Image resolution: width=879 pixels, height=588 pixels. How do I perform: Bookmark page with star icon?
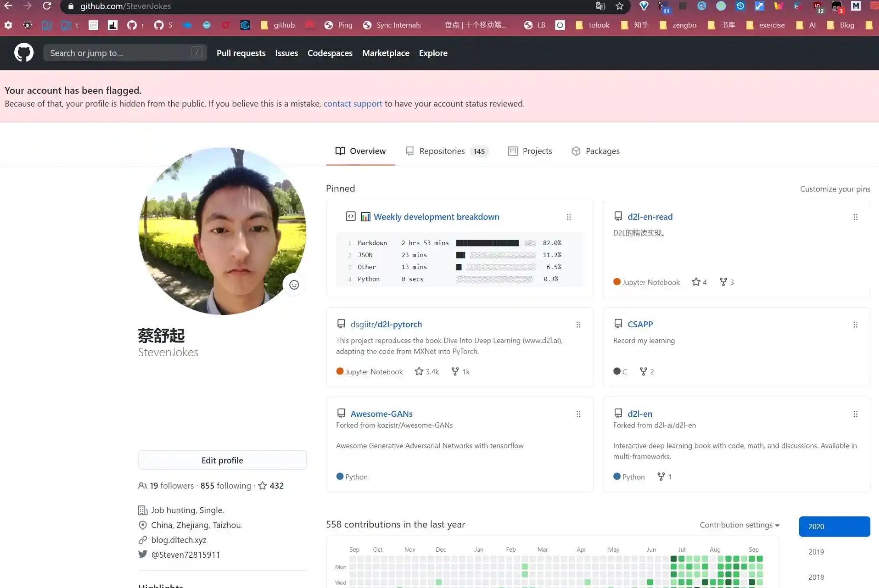[x=619, y=6]
